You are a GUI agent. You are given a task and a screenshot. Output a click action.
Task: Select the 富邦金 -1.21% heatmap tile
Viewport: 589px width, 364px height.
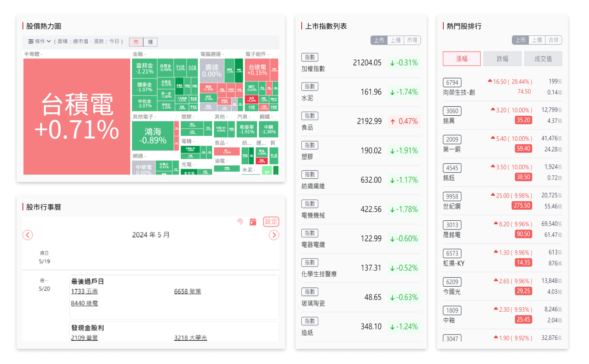coord(145,68)
